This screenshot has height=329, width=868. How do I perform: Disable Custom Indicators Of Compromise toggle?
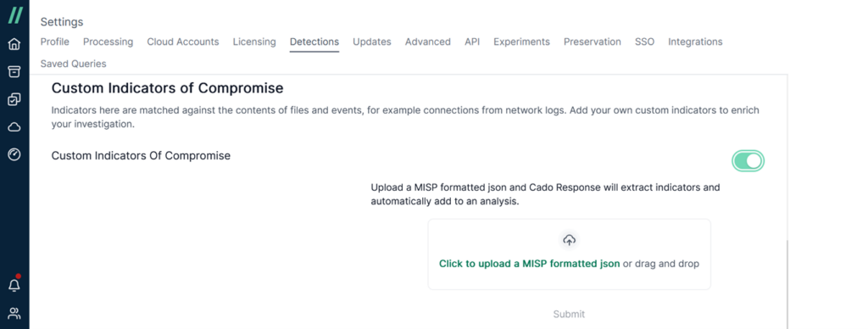pos(748,161)
